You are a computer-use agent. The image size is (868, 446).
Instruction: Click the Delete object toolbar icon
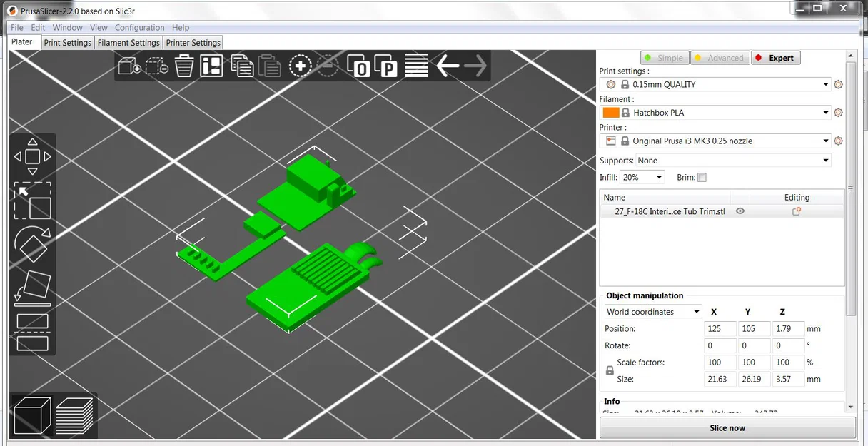[156, 66]
